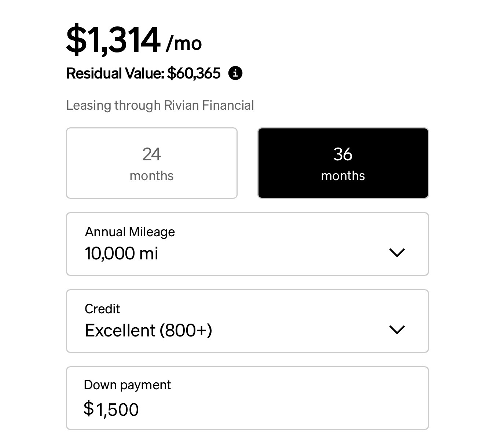Click the Down payment label
Viewport: 484px width, 448px height.
pos(127,385)
